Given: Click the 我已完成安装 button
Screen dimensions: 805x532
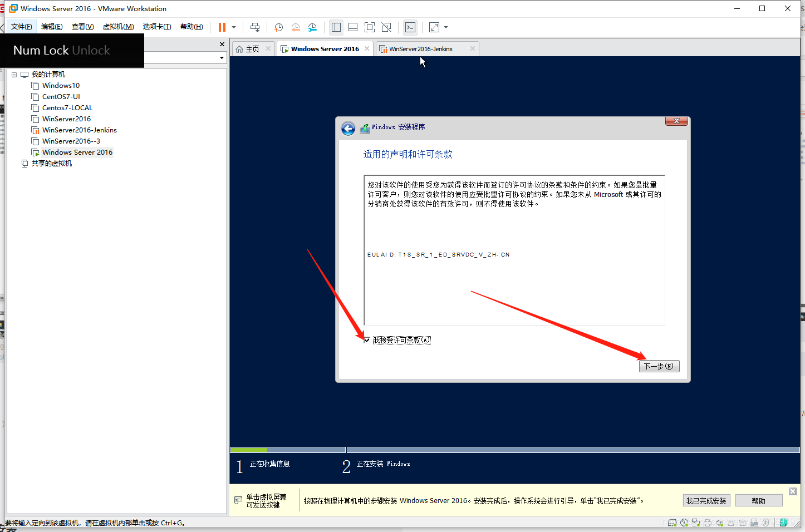Looking at the screenshot, I should pos(706,500).
